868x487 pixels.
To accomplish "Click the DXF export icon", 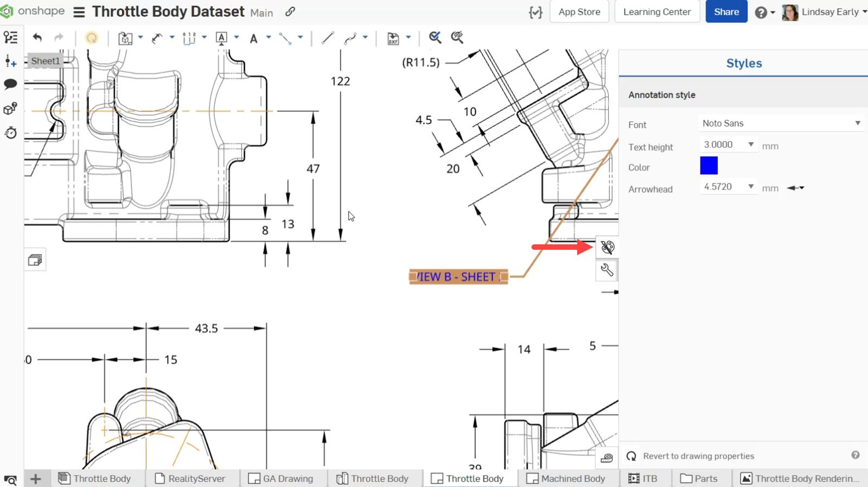I will point(393,38).
